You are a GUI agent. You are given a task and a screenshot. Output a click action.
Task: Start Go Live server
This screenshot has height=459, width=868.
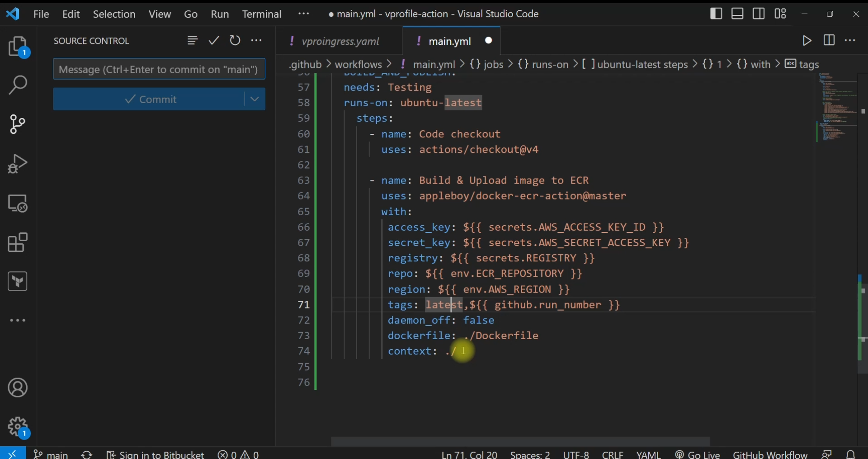698,454
